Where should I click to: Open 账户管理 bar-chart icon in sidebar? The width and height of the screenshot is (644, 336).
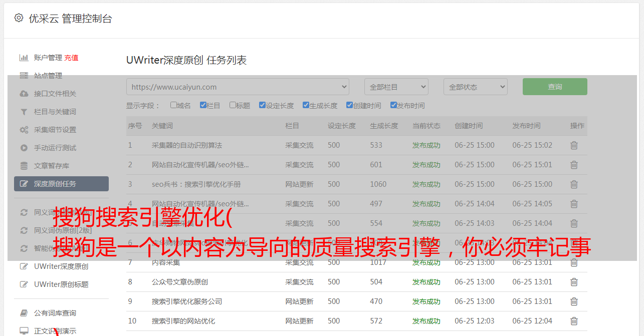[24, 58]
